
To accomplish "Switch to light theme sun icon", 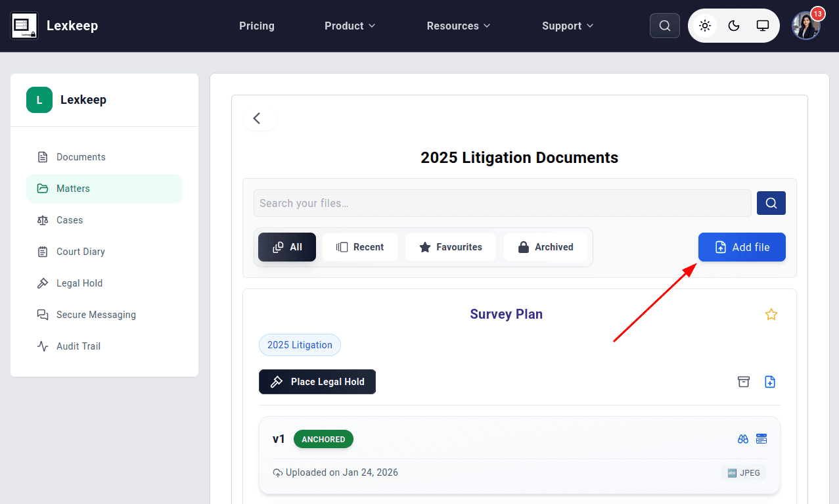I will click(705, 26).
